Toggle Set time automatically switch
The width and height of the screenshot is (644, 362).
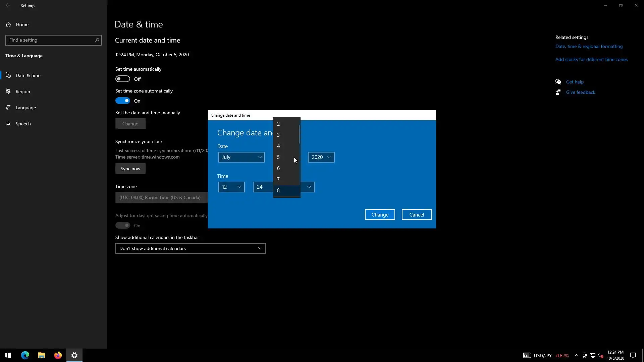[123, 79]
